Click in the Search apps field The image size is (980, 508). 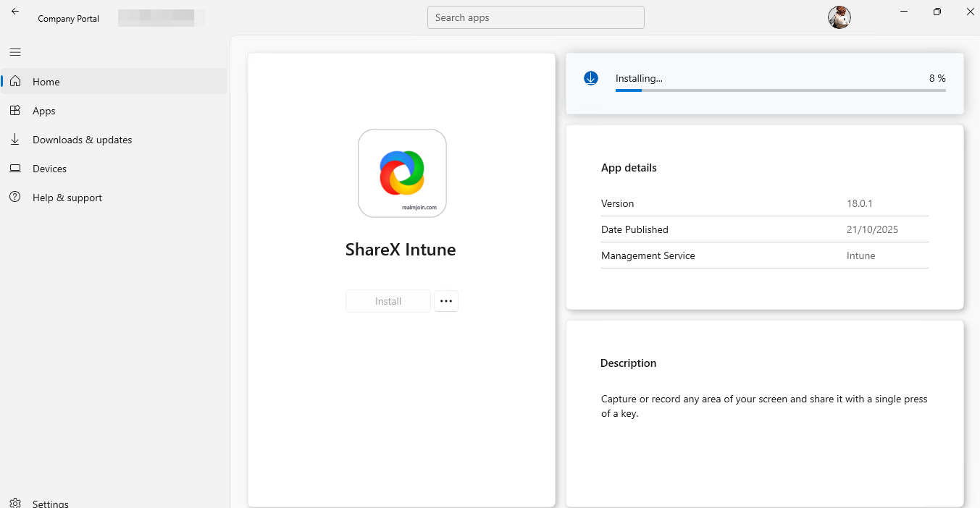click(x=535, y=17)
